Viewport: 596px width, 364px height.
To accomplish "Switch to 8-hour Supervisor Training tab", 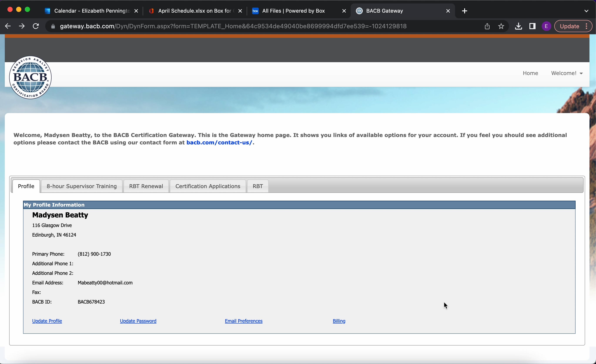I will 82,186.
